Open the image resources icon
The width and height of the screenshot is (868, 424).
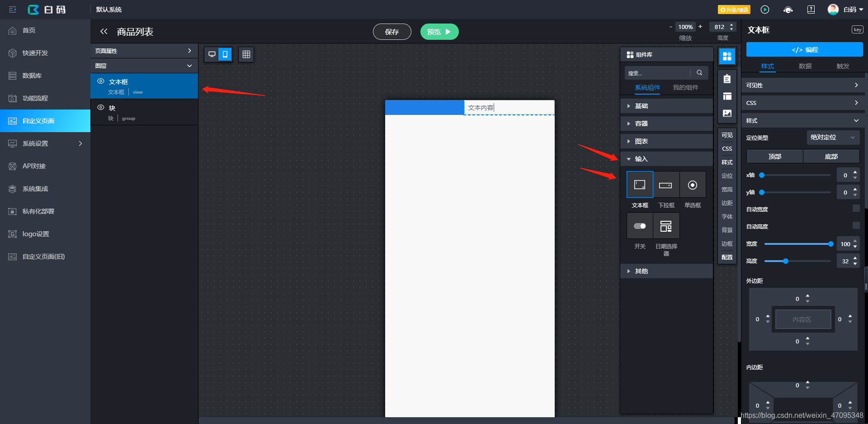[x=727, y=113]
